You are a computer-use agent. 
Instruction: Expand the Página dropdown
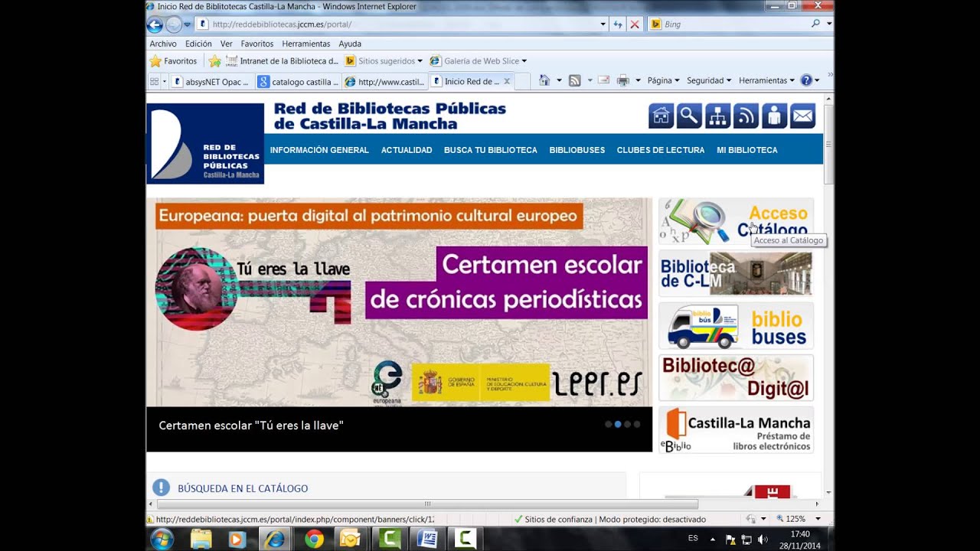coord(663,80)
